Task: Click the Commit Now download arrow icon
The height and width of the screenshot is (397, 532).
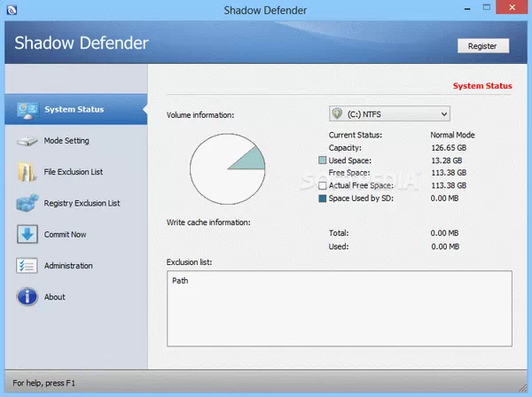Action: (27, 234)
